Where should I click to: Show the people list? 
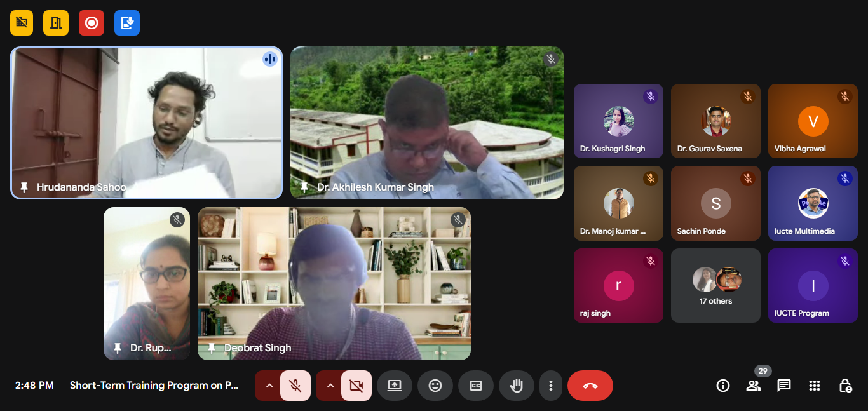(754, 386)
